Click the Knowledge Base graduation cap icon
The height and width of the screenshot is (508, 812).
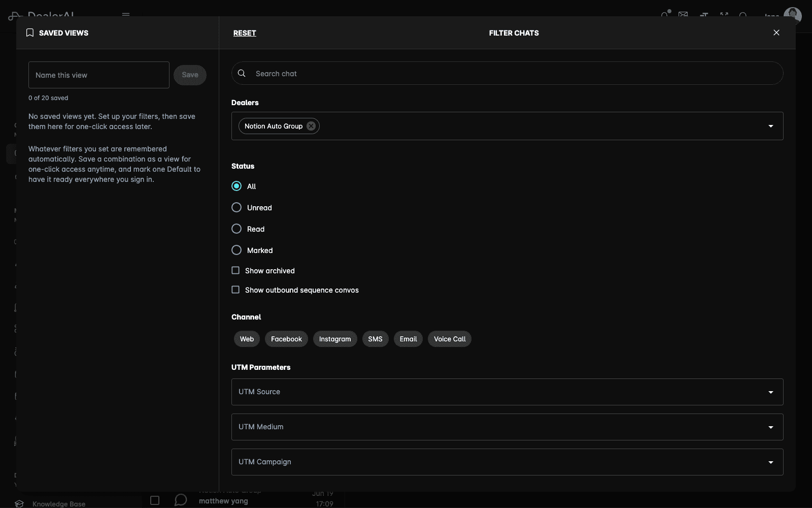click(19, 503)
